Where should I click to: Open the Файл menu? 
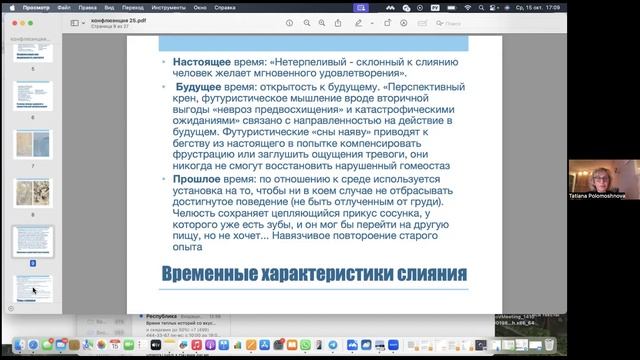pos(64,7)
